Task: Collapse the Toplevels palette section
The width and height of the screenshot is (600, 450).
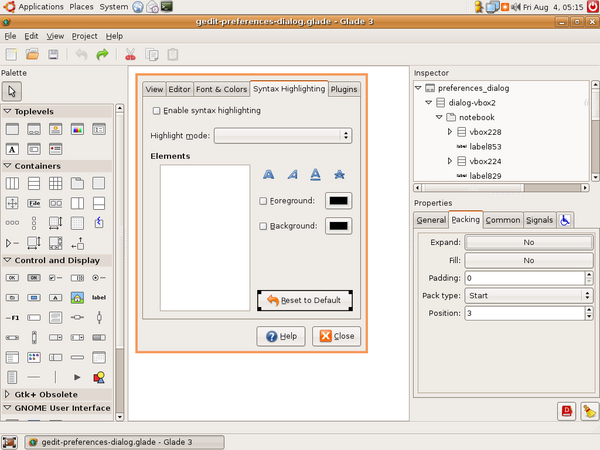Action: [7, 111]
